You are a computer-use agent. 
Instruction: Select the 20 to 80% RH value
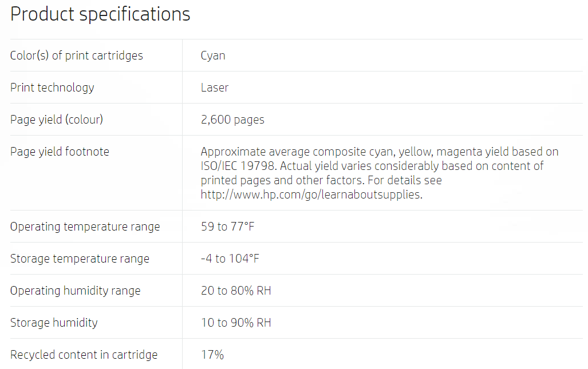pyautogui.click(x=236, y=291)
